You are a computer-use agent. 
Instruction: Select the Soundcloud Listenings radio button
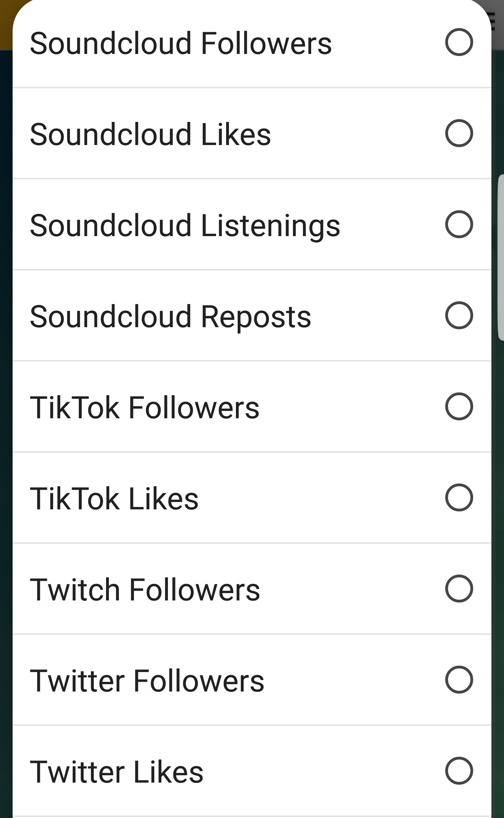459,224
